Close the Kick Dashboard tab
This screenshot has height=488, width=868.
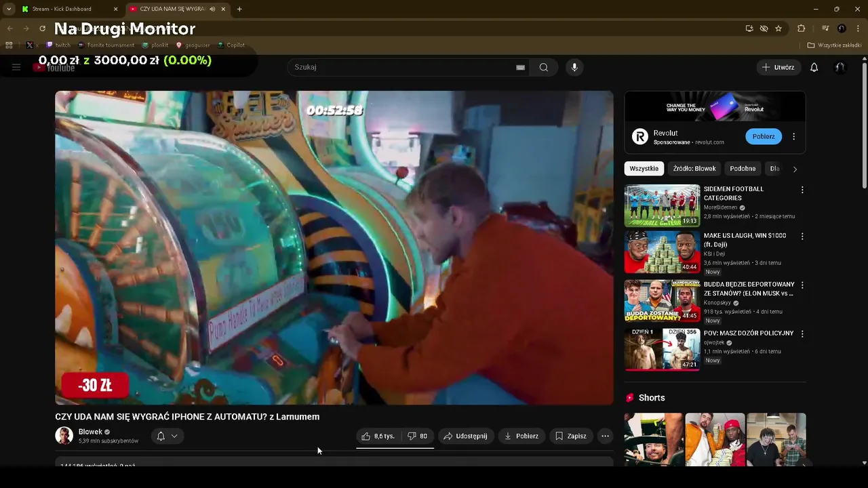[x=115, y=9]
